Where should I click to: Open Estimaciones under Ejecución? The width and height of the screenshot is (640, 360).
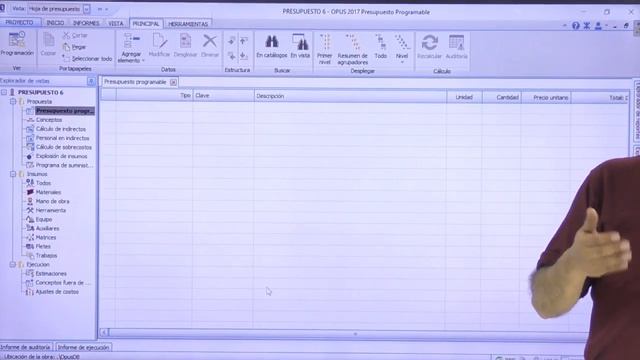pos(51,273)
